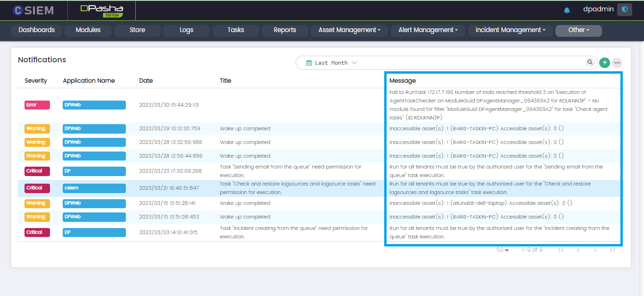
Task: Expand the Alert Management menu
Action: click(x=428, y=30)
